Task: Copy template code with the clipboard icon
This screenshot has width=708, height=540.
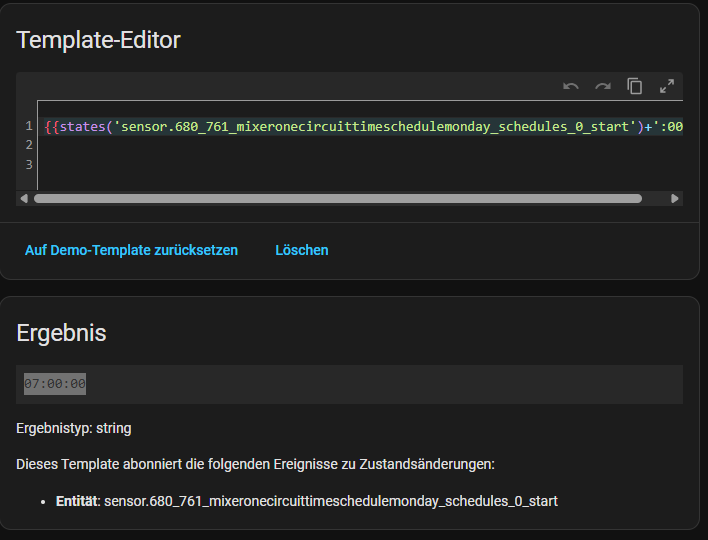Action: [x=634, y=87]
